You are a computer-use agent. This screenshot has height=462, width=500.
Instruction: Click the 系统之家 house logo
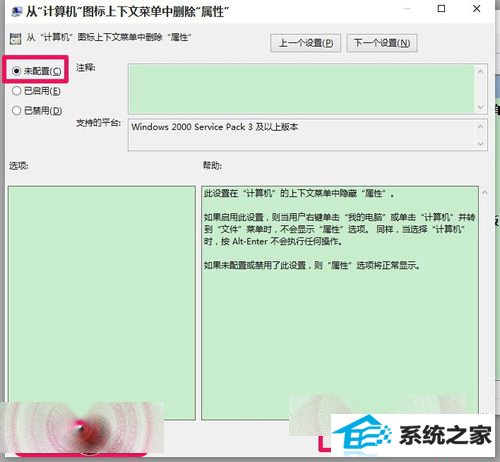tap(363, 432)
